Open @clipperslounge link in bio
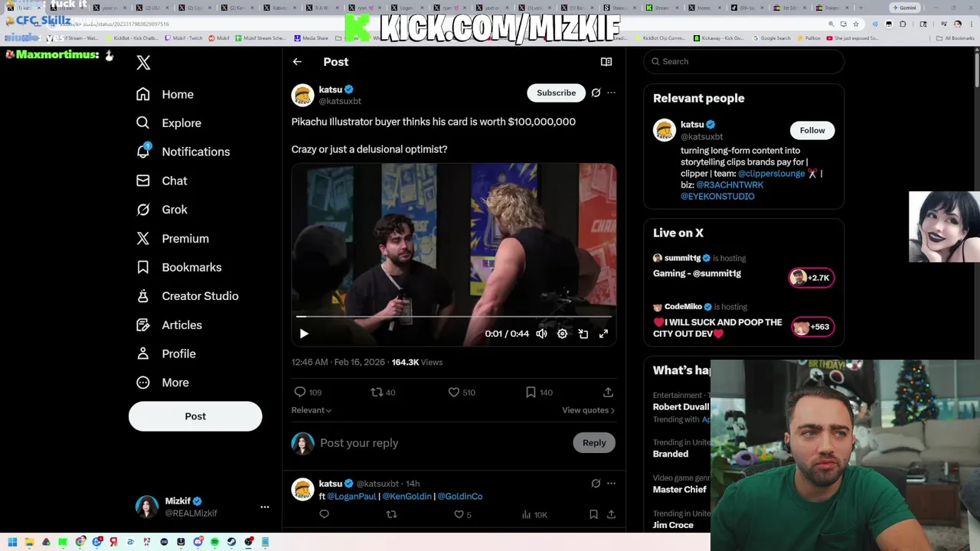Viewport: 980px width, 551px height. coord(771,174)
